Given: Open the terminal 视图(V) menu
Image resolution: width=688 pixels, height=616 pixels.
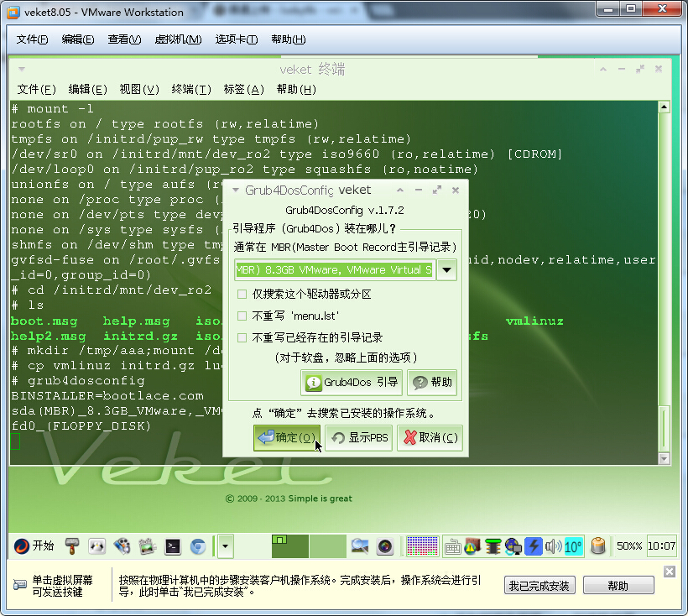Looking at the screenshot, I should [x=139, y=90].
